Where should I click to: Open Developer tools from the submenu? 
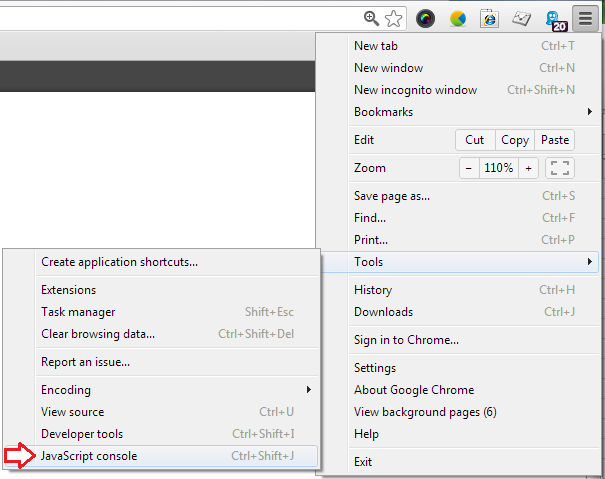(82, 434)
